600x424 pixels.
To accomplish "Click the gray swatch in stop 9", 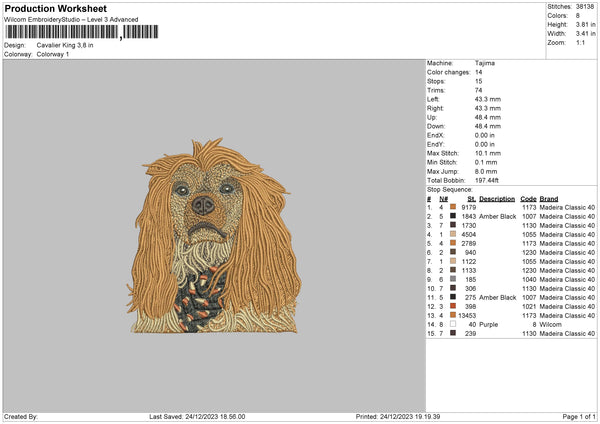I will (452, 279).
